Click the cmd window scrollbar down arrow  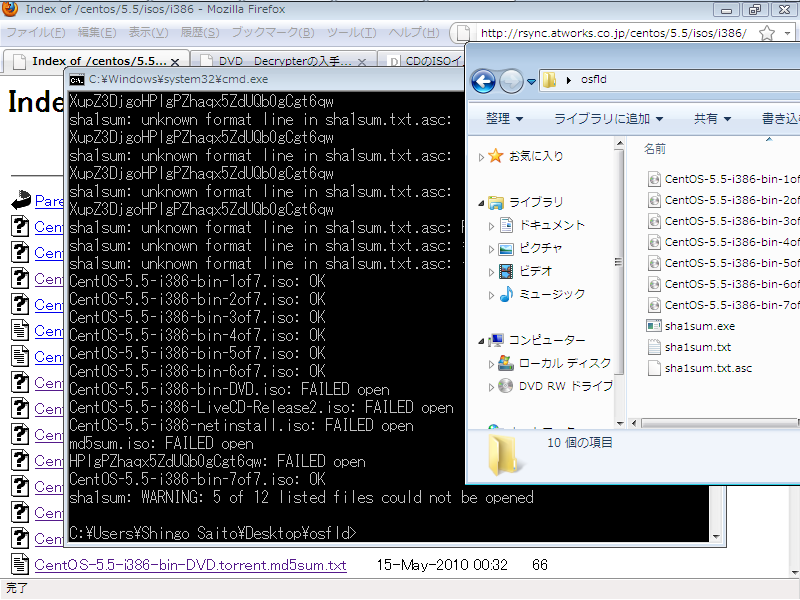coord(716,536)
